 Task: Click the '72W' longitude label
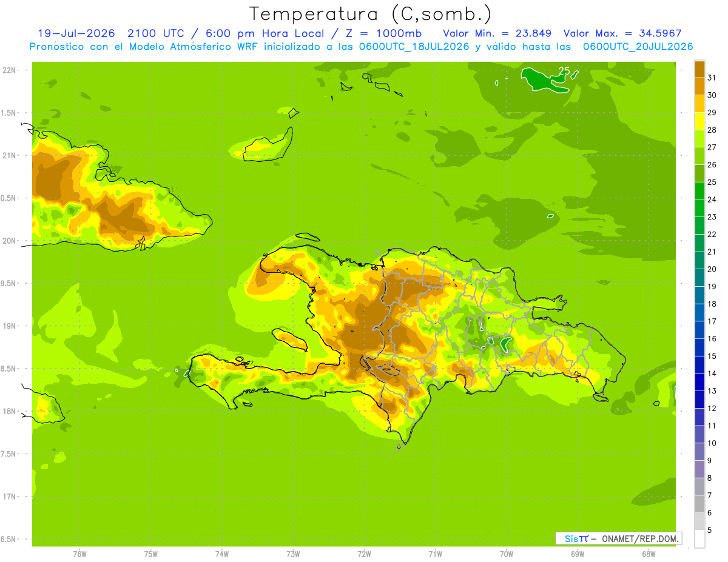click(x=364, y=554)
